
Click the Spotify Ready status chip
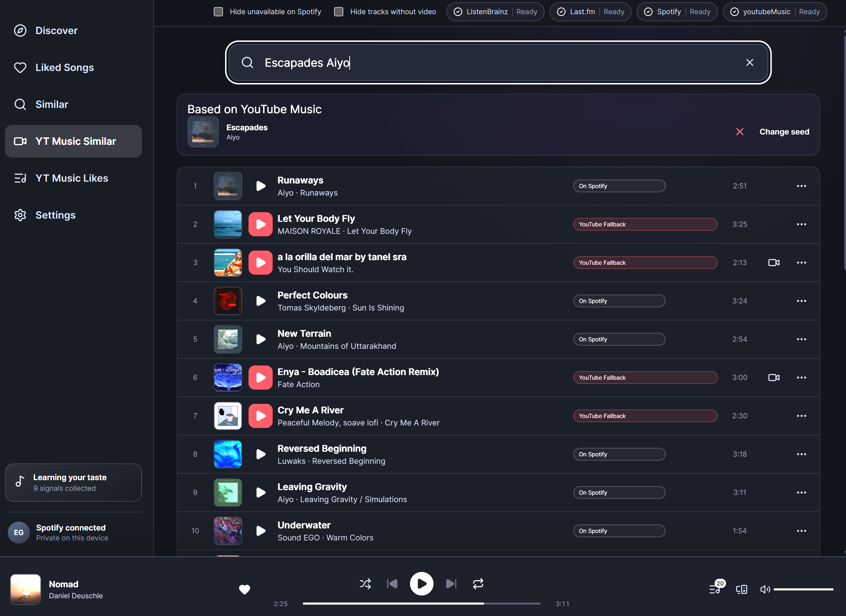click(x=677, y=12)
